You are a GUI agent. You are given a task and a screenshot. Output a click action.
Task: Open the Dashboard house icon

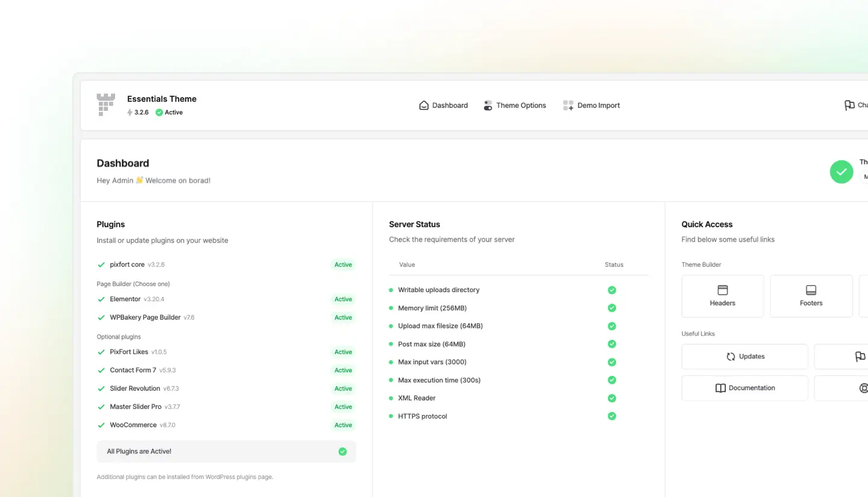click(x=424, y=105)
